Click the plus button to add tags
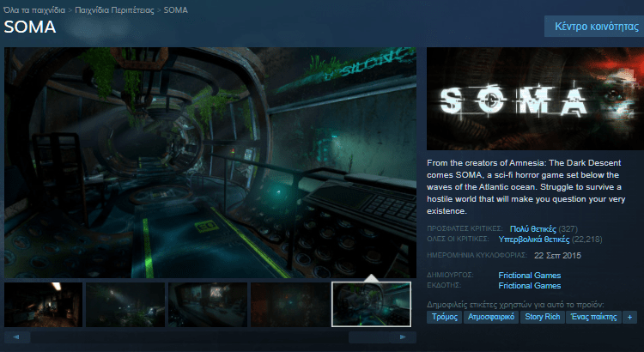 tap(629, 317)
